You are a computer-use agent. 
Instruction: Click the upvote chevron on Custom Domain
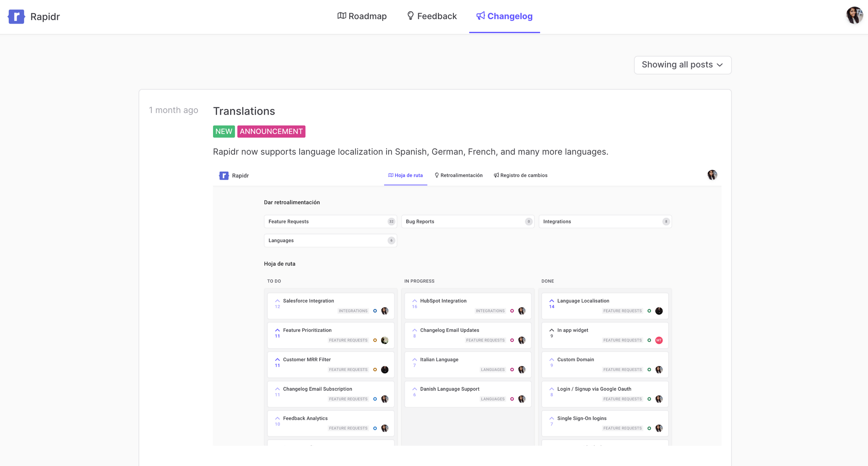coord(552,359)
